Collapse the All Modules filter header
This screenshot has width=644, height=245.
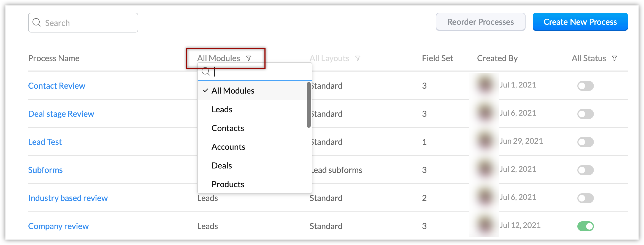[x=219, y=58]
